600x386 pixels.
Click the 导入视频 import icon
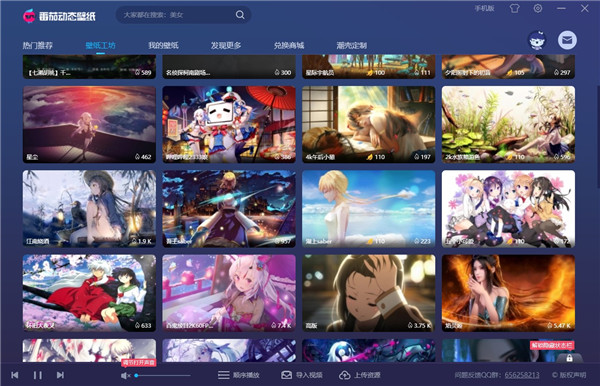286,375
